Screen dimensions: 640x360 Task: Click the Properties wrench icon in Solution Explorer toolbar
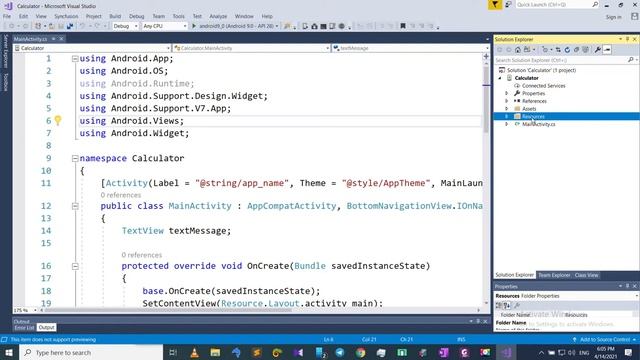click(x=598, y=50)
